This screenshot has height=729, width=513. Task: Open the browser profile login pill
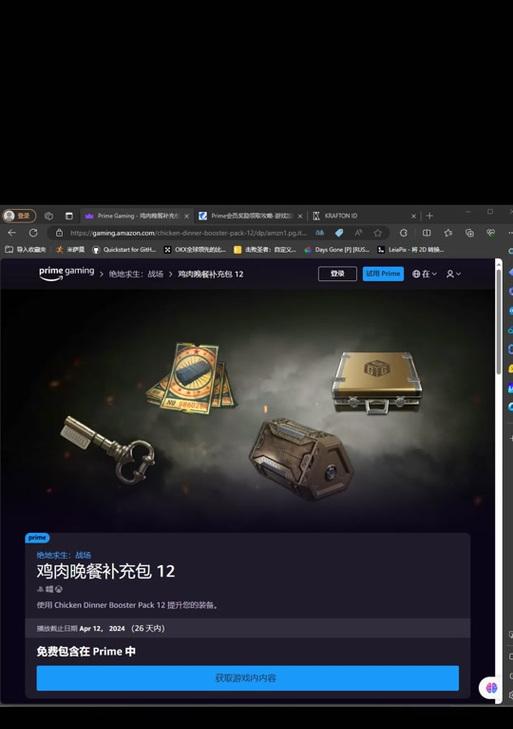point(19,216)
